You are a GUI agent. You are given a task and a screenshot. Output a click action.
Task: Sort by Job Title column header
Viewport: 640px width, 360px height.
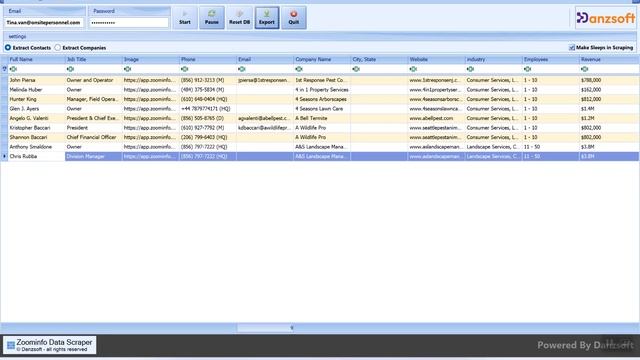93,60
